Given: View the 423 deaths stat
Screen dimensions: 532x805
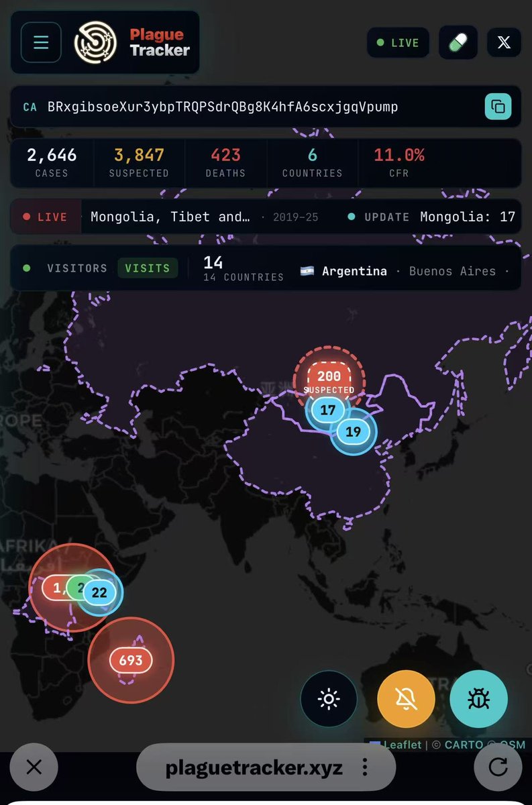Looking at the screenshot, I should point(225,163).
